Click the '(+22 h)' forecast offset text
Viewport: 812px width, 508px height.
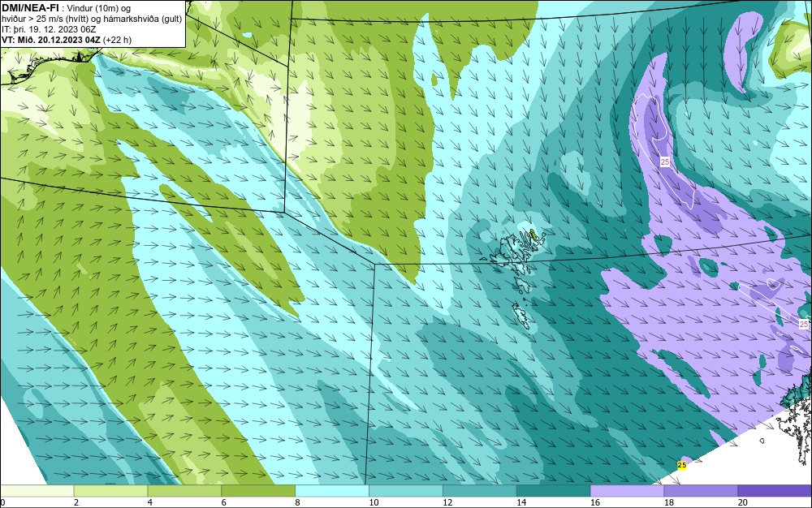tap(118, 40)
